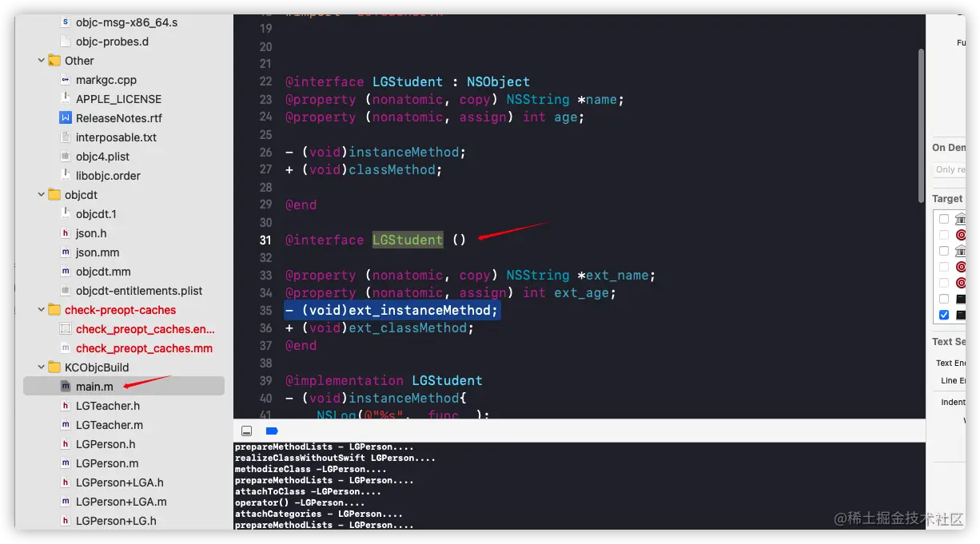Select the ReleaseNotes.rtf file name
Viewport: 980px width, 544px height.
[x=119, y=118]
